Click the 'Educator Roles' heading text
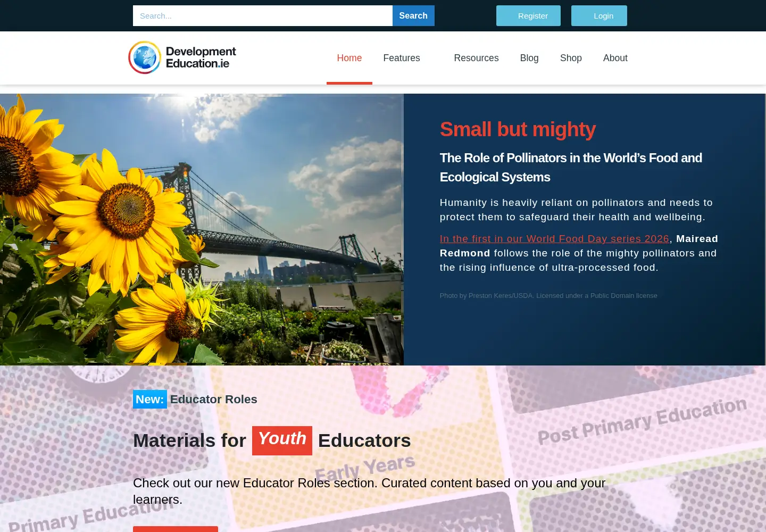The width and height of the screenshot is (766, 532). click(213, 400)
